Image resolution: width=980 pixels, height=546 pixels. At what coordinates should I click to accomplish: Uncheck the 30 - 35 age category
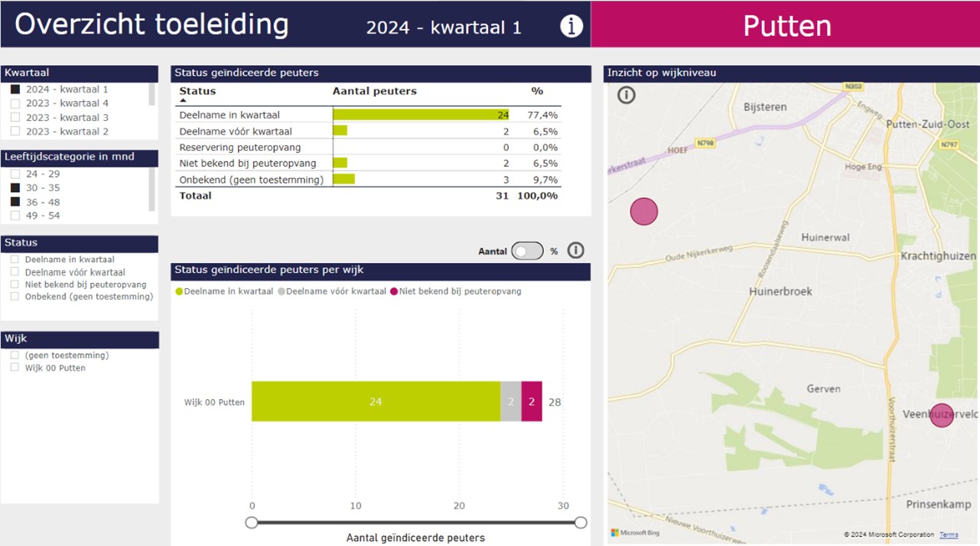pos(15,188)
